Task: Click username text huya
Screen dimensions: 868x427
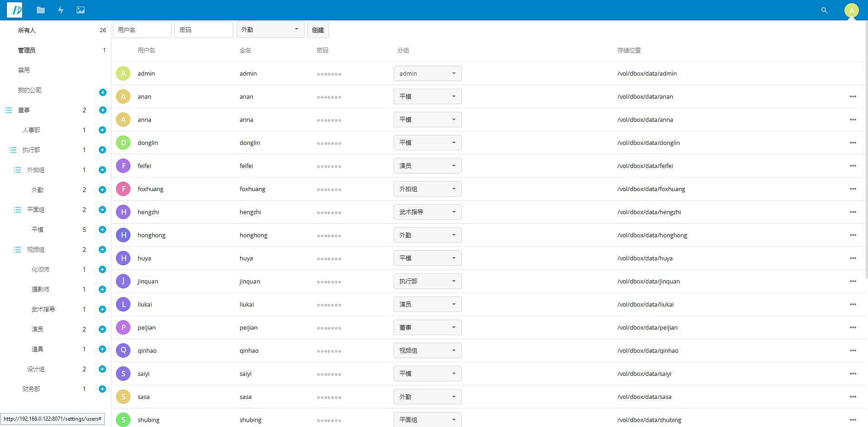Action: (x=145, y=258)
